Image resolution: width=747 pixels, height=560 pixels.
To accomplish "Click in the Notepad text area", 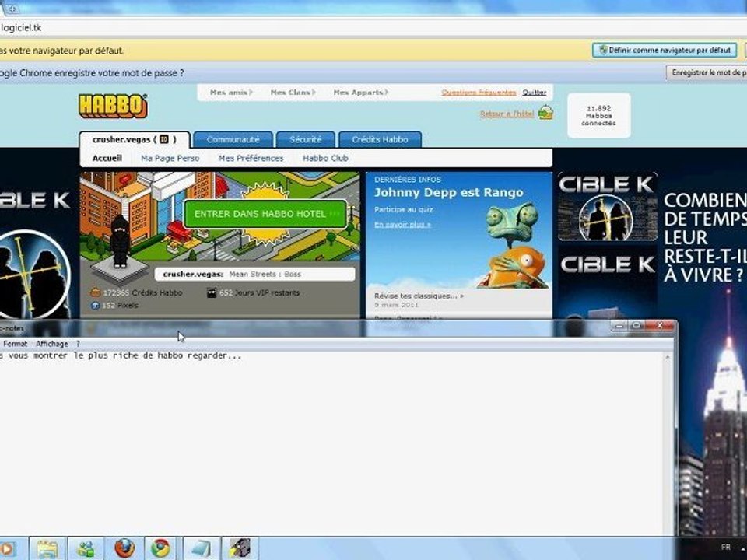I will (331, 445).
